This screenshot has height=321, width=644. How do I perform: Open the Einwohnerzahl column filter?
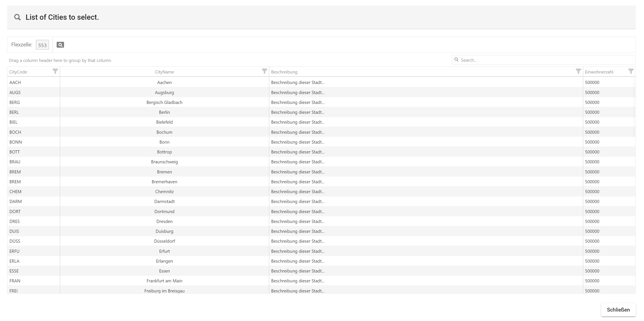point(631,71)
